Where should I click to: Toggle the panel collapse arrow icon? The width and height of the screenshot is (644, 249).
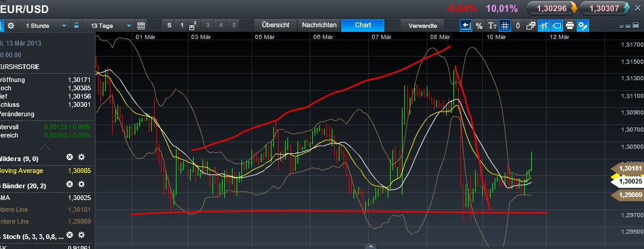click(x=466, y=26)
